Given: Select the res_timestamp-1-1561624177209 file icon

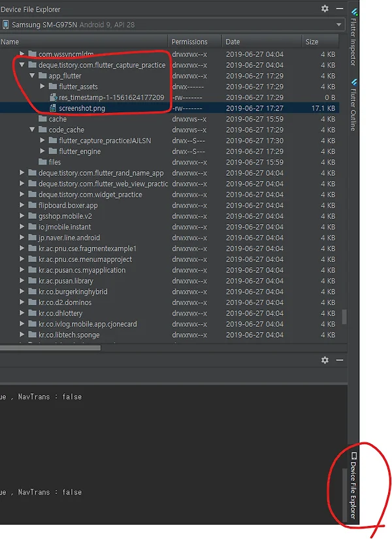Looking at the screenshot, I should click(53, 97).
